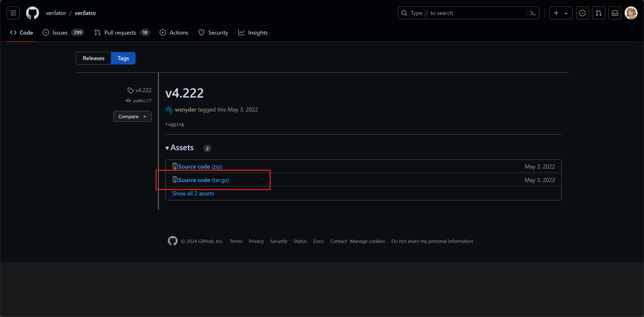Image resolution: width=644 pixels, height=317 pixels.
Task: Open the wsnyder profile link
Action: (186, 109)
